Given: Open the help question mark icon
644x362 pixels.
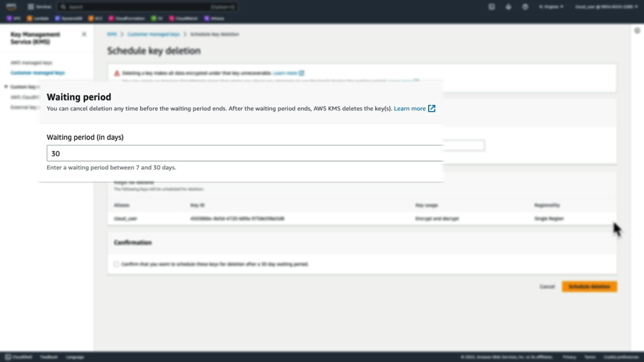Looking at the screenshot, I should 525,7.
